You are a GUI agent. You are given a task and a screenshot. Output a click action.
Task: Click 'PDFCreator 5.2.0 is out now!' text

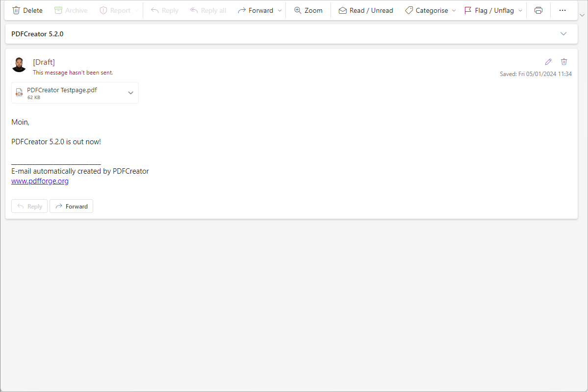click(x=56, y=142)
